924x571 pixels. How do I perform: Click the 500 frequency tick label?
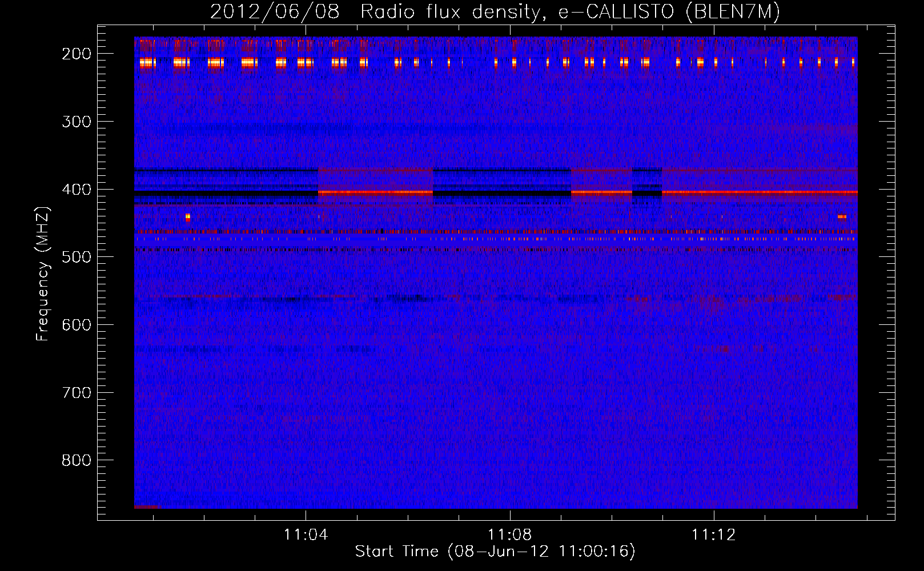77,257
